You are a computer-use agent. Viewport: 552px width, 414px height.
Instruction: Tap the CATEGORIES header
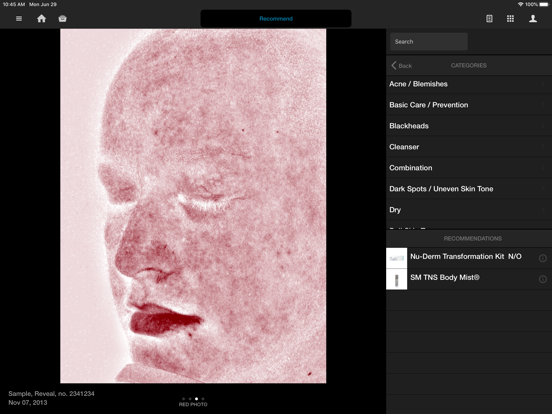pos(469,65)
